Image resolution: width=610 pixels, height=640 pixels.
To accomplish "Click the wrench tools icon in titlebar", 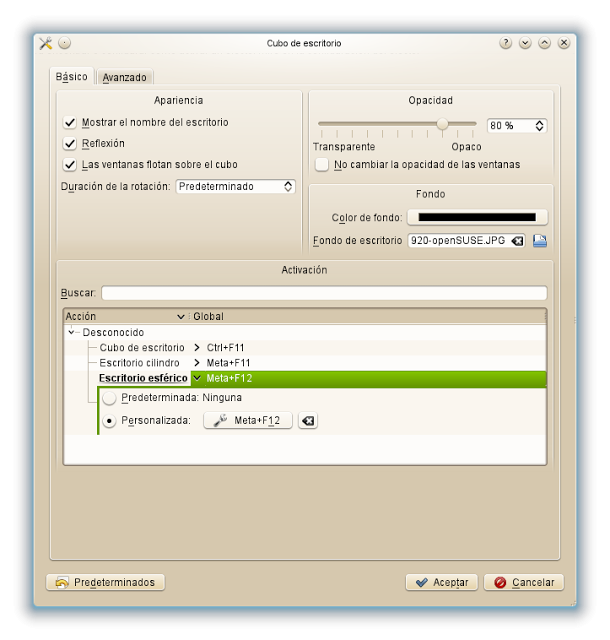I will [x=45, y=43].
